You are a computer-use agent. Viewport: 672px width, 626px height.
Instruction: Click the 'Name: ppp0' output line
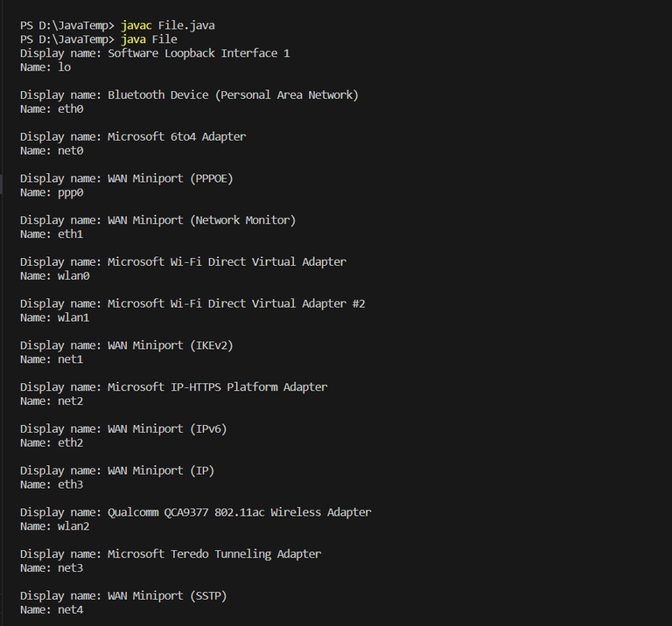coord(52,192)
